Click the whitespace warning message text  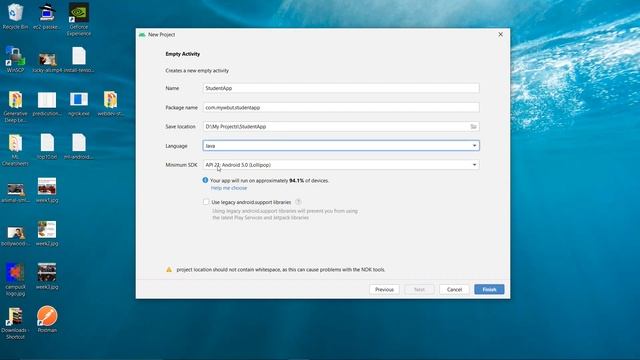pos(281,269)
